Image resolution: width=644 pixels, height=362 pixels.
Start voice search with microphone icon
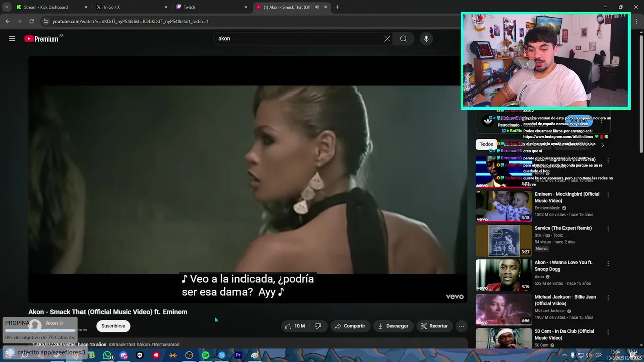[426, 39]
